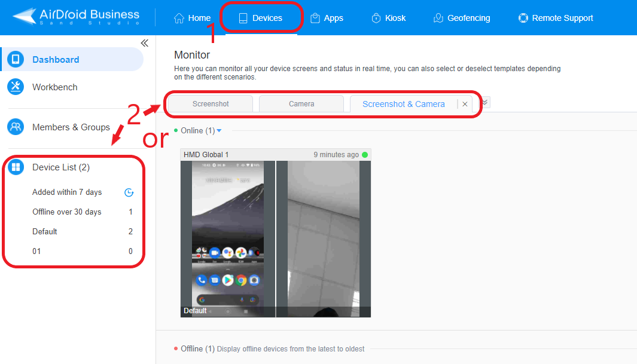
Task: Open the HMD Global 1 screen screenshot
Action: pos(228,238)
